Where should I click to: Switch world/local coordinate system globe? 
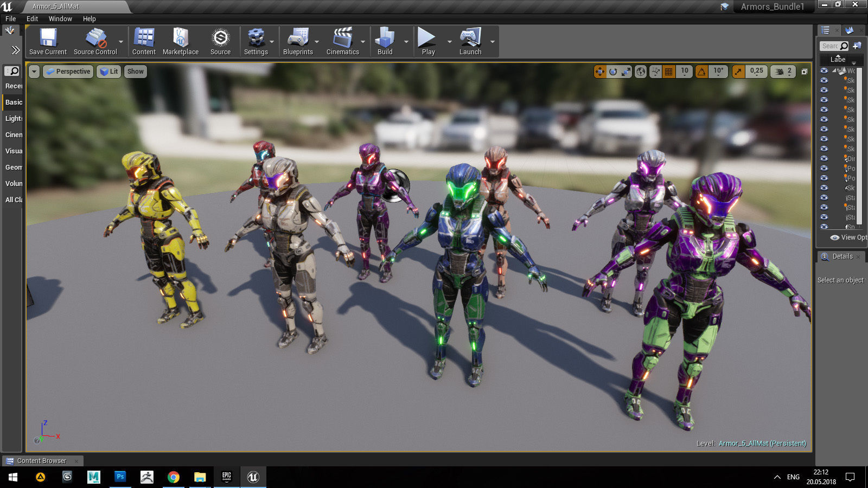coord(641,72)
